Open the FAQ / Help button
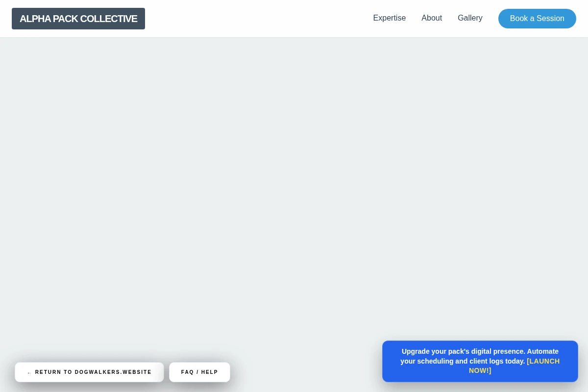Viewport: 588px width, 392px height. pos(199,372)
